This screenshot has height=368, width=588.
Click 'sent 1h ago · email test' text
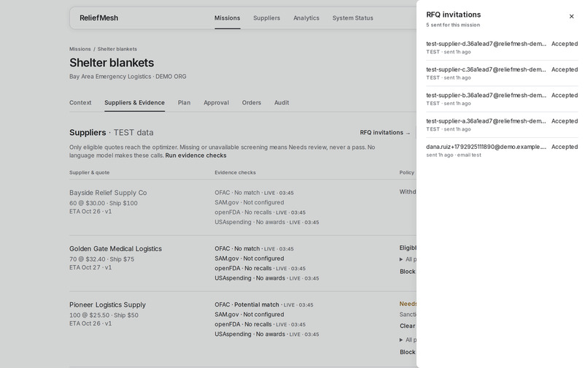(453, 155)
